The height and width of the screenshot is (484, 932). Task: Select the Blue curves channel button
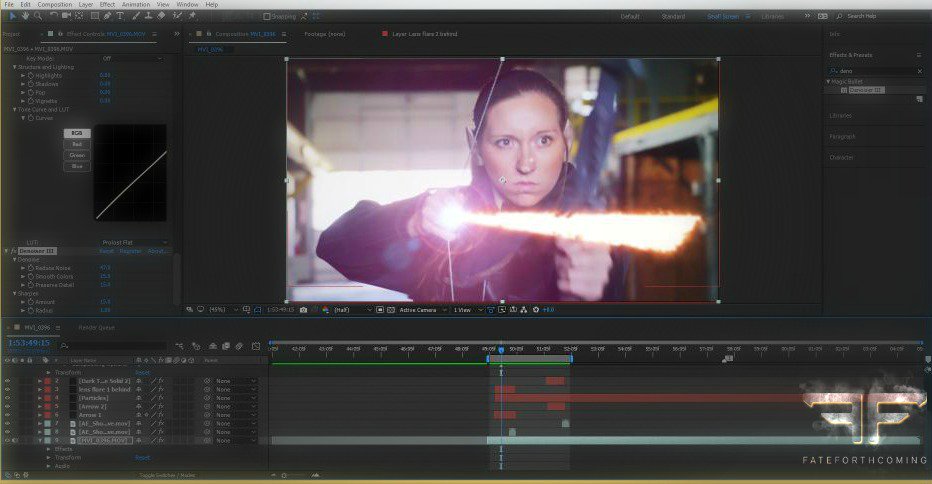(x=77, y=166)
